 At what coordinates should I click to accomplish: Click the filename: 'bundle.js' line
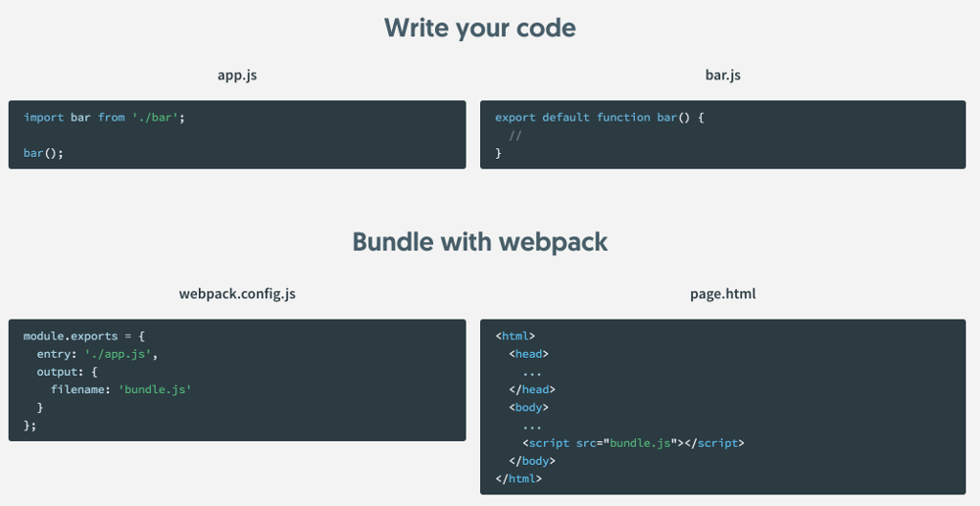click(121, 389)
